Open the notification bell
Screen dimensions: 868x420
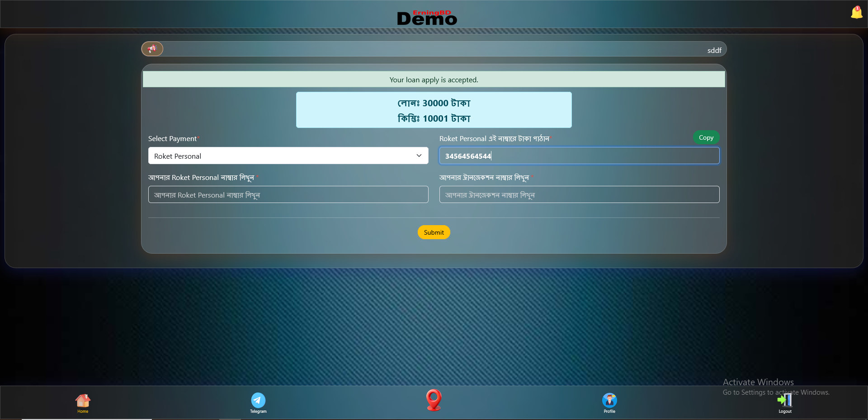click(856, 13)
